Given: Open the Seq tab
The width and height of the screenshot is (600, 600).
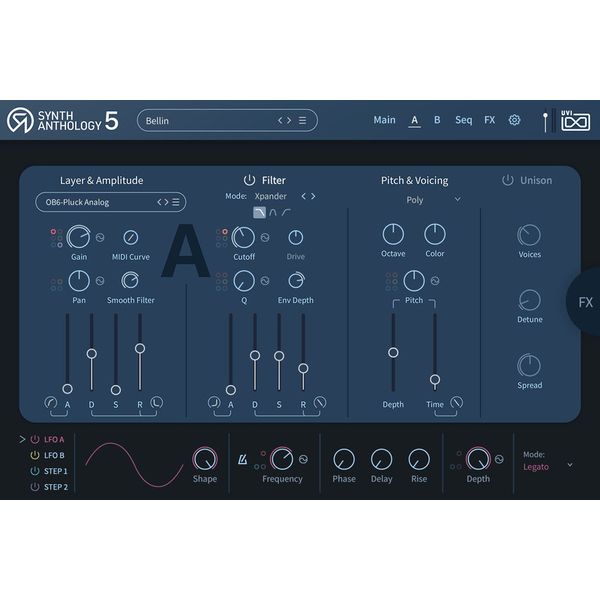Looking at the screenshot, I should click(x=463, y=120).
